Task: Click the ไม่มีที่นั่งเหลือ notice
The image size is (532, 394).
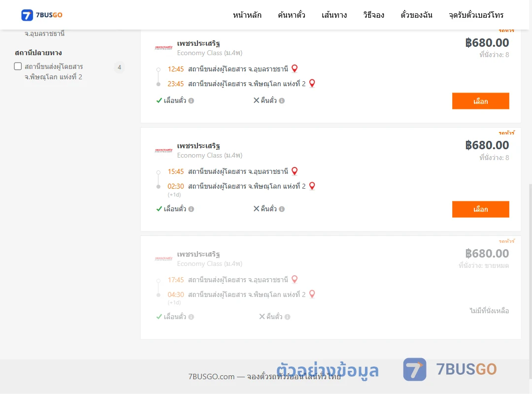Action: click(x=489, y=310)
